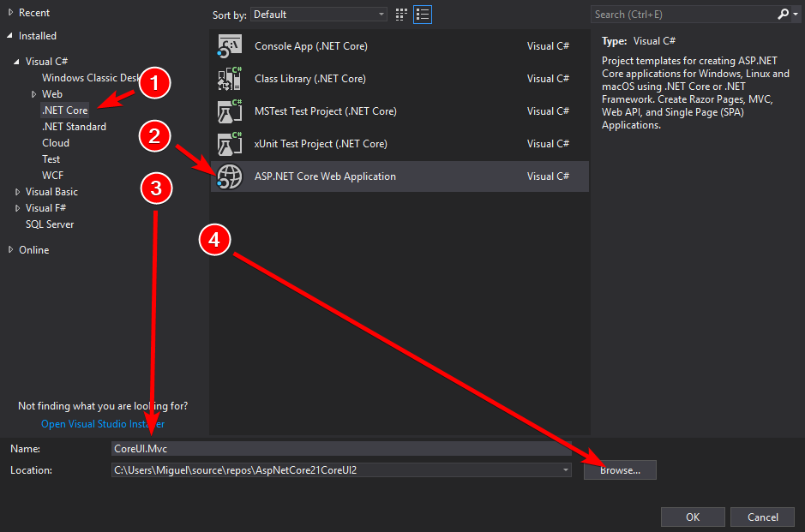Click the project Name input field
This screenshot has width=805, height=532.
pos(341,448)
